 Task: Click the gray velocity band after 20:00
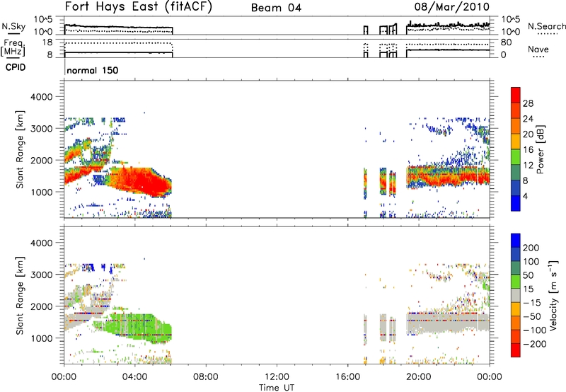(x=448, y=324)
